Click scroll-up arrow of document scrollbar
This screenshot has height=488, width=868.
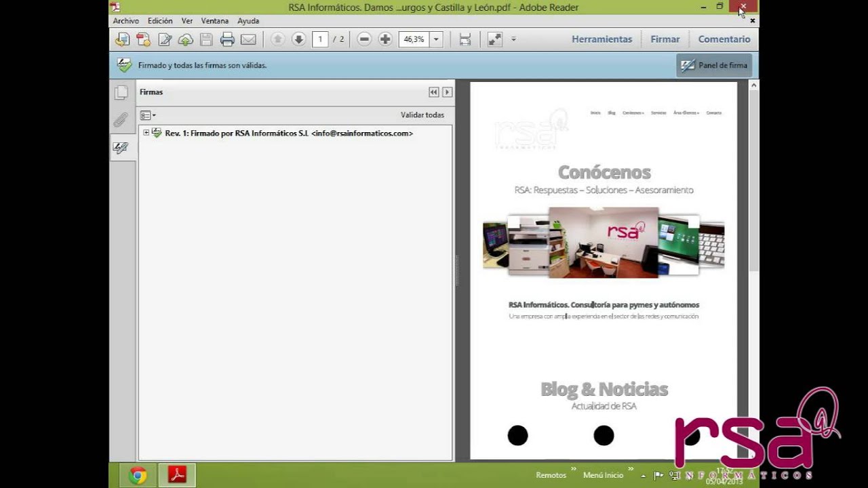pos(753,85)
